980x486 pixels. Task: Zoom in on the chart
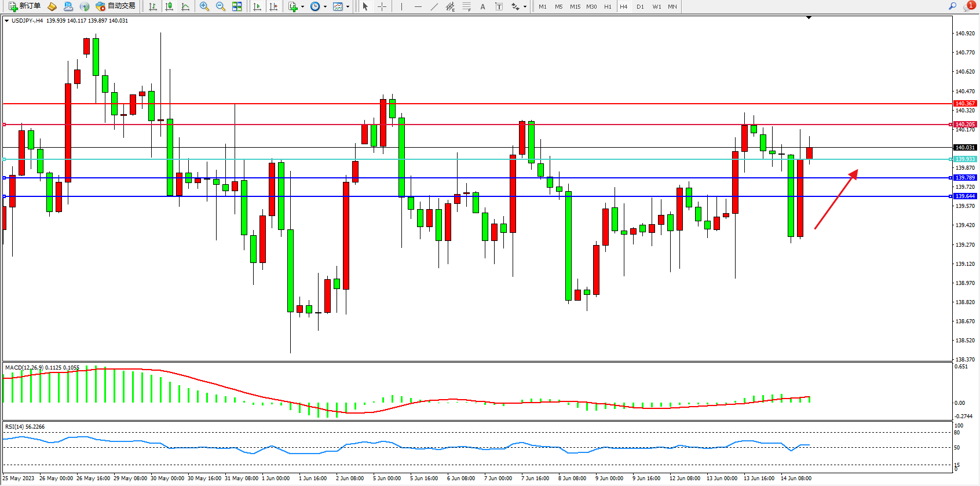pos(204,6)
